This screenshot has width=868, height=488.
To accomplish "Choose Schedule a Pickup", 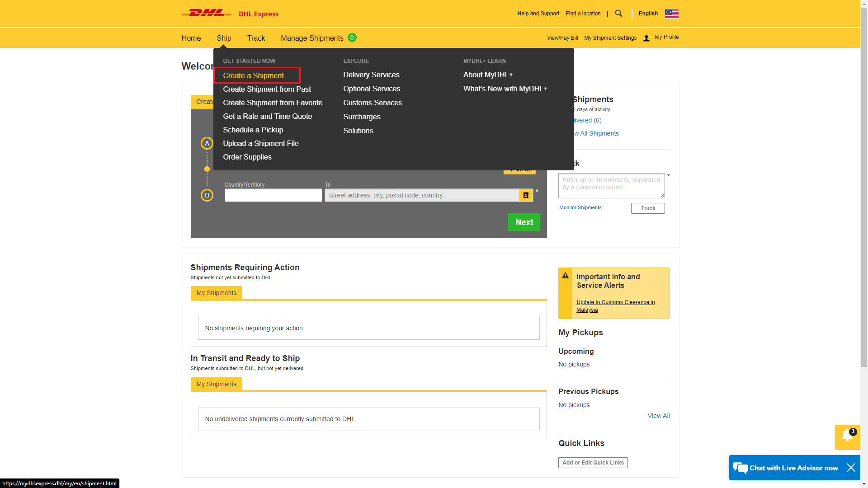I will [253, 130].
